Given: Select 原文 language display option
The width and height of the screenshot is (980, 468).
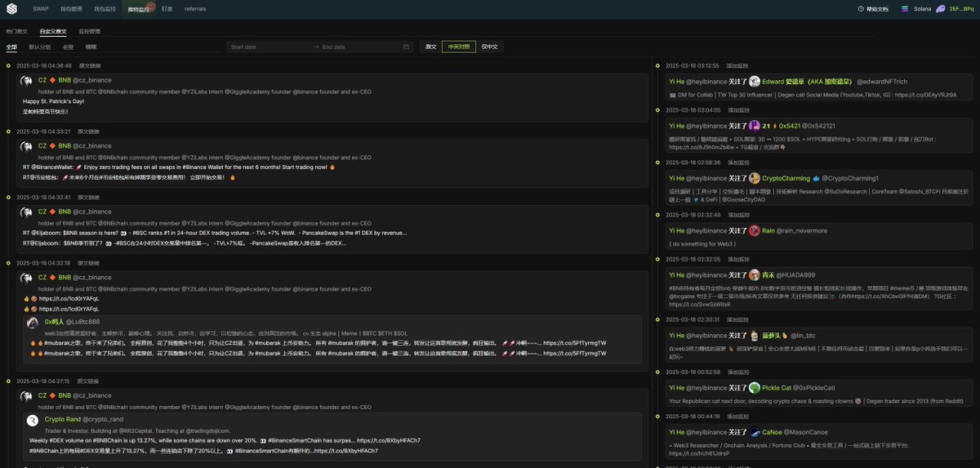Looking at the screenshot, I should 430,47.
